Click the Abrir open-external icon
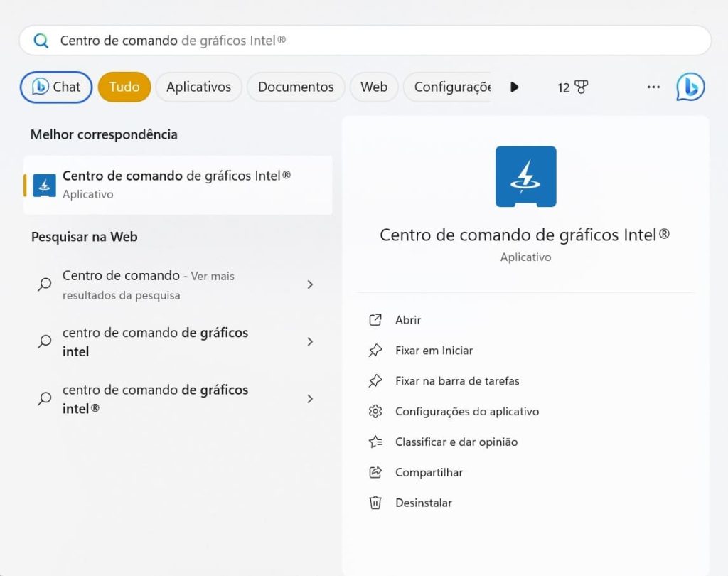This screenshot has width=728, height=576. [375, 319]
